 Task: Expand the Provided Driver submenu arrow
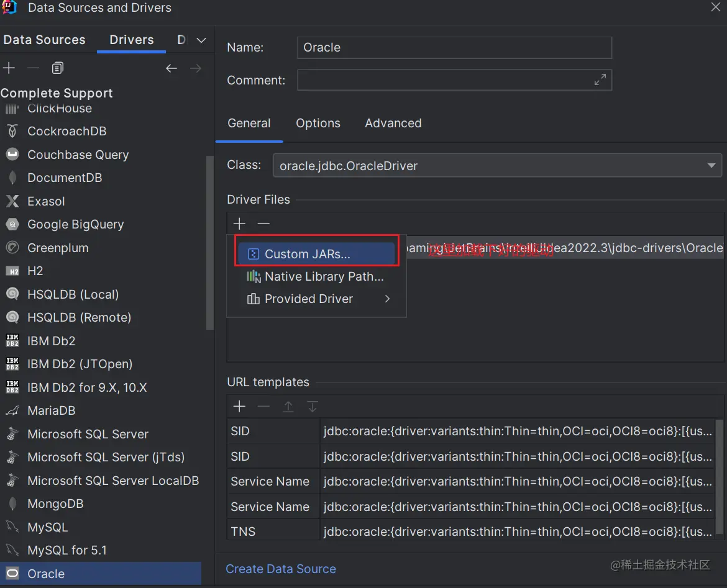[x=388, y=299]
